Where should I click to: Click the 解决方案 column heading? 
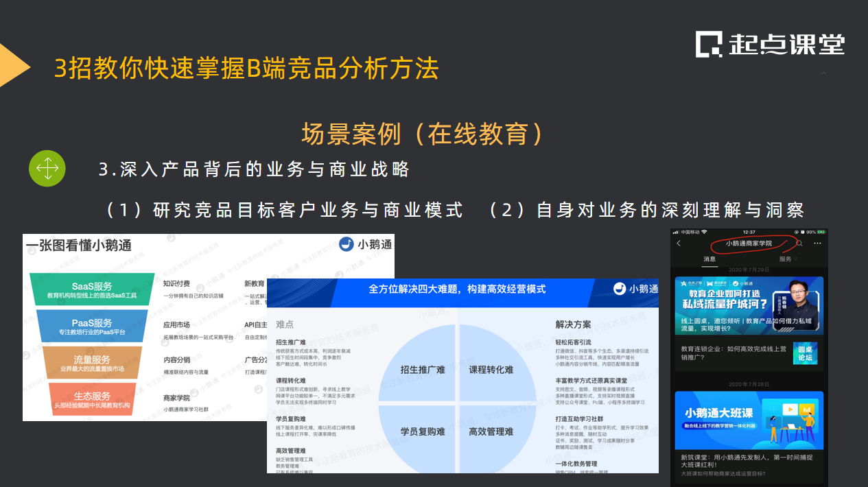(x=574, y=324)
